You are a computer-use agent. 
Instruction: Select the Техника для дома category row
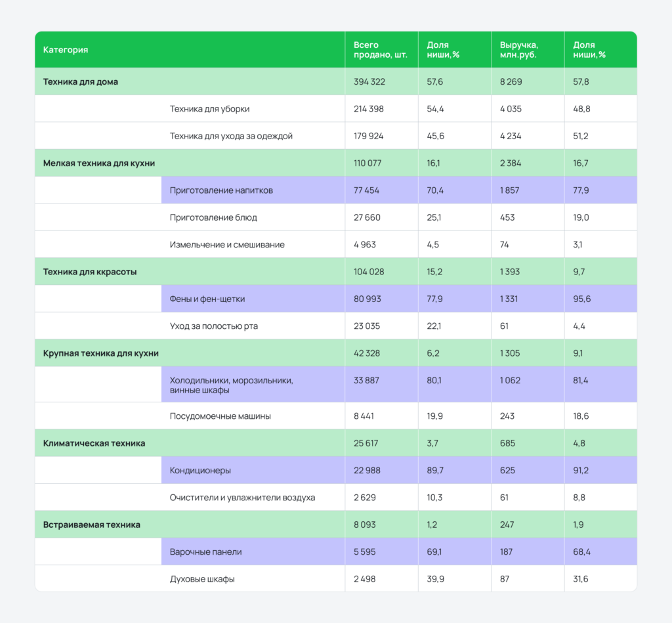point(81,82)
